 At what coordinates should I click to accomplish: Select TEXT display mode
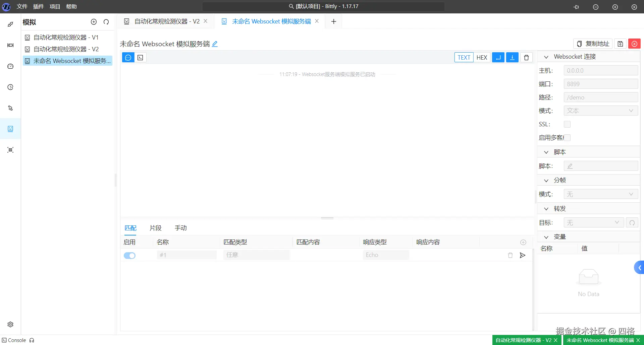point(464,58)
